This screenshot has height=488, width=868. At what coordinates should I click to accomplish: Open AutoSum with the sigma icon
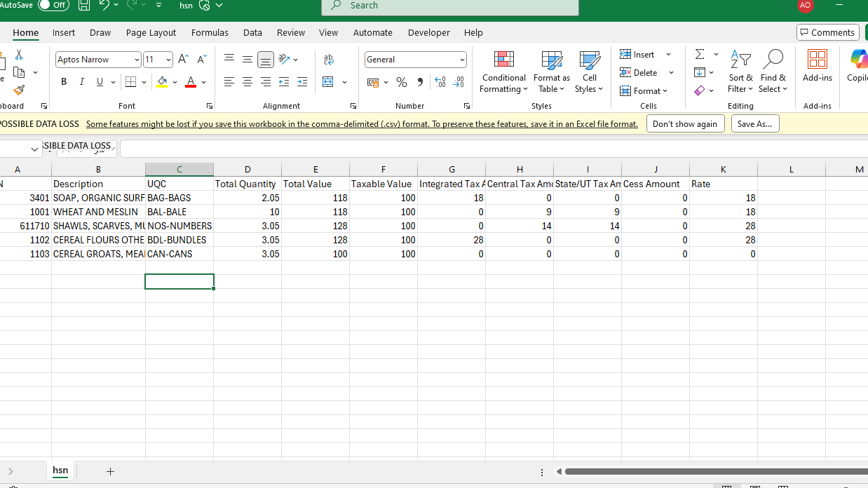click(700, 54)
